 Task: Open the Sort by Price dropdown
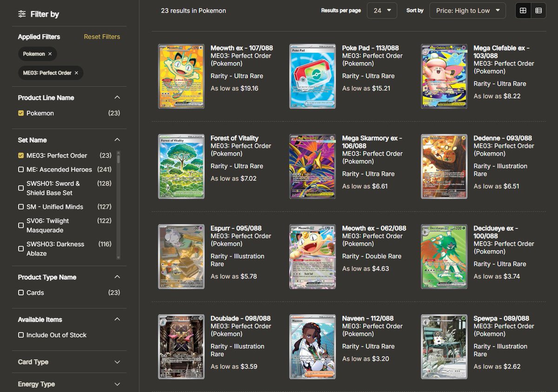click(468, 10)
